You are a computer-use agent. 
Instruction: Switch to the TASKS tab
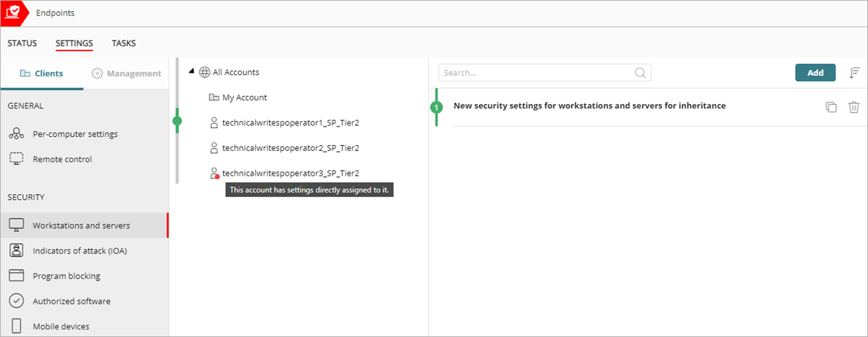123,43
